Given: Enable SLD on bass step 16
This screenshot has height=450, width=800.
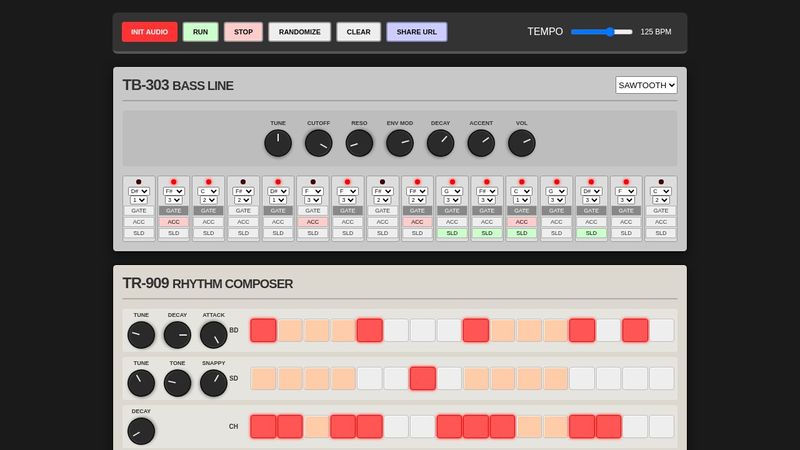Looking at the screenshot, I should [661, 233].
